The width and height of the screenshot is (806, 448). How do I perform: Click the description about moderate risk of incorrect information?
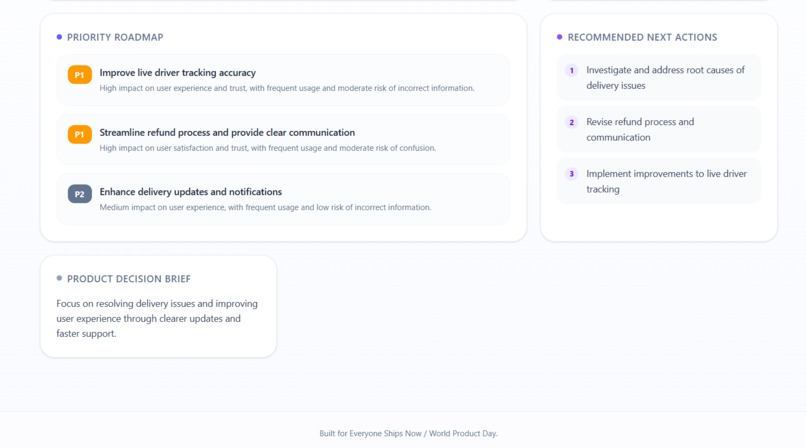pos(287,88)
